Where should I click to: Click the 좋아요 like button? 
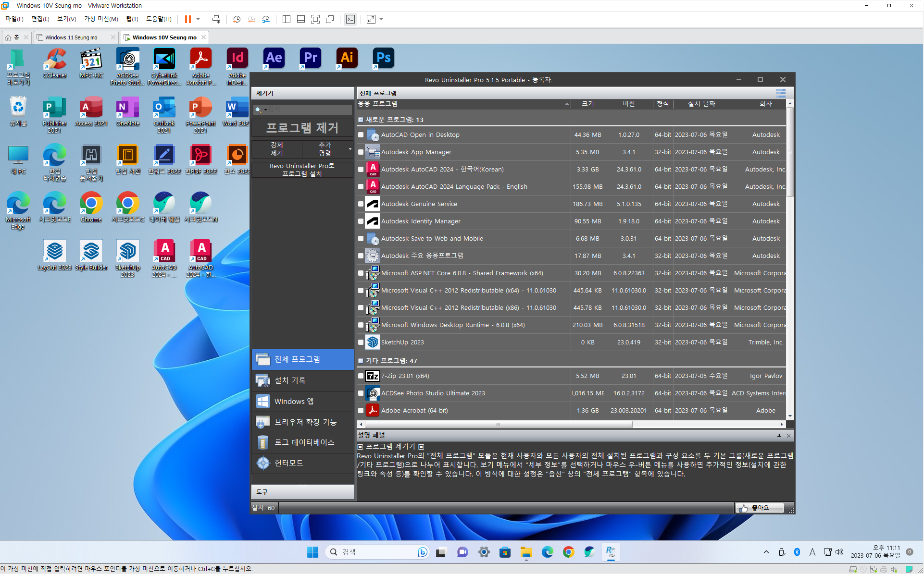(x=760, y=508)
